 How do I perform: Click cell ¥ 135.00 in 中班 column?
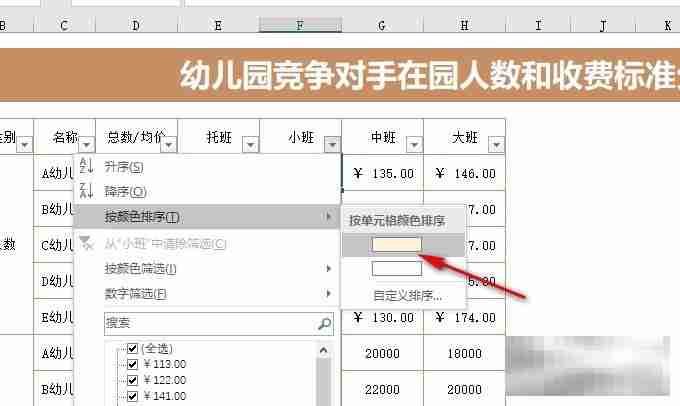[382, 174]
